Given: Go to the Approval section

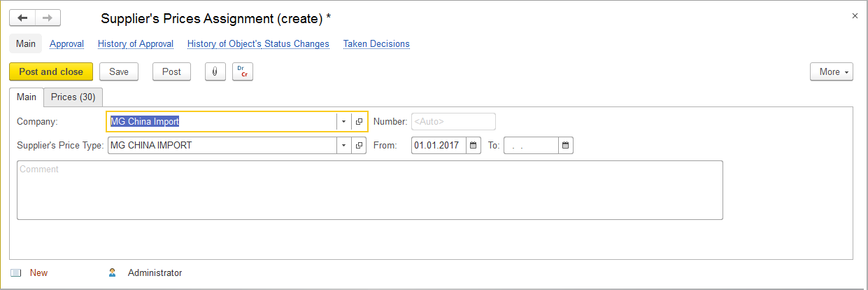Looking at the screenshot, I should click(66, 43).
